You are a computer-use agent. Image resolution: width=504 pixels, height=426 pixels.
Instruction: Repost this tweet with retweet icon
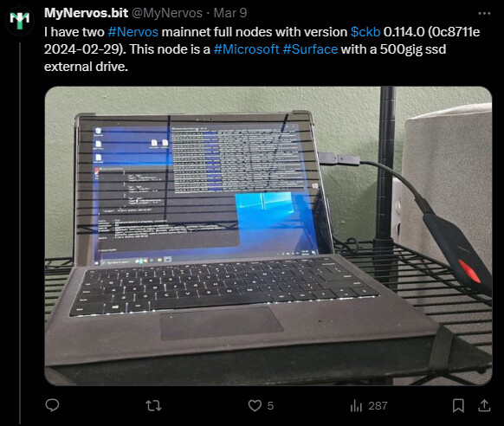point(153,406)
